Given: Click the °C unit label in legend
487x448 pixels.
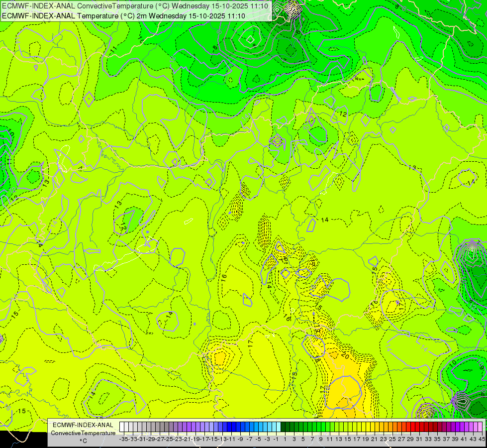Looking at the screenshot, I should (x=83, y=441).
